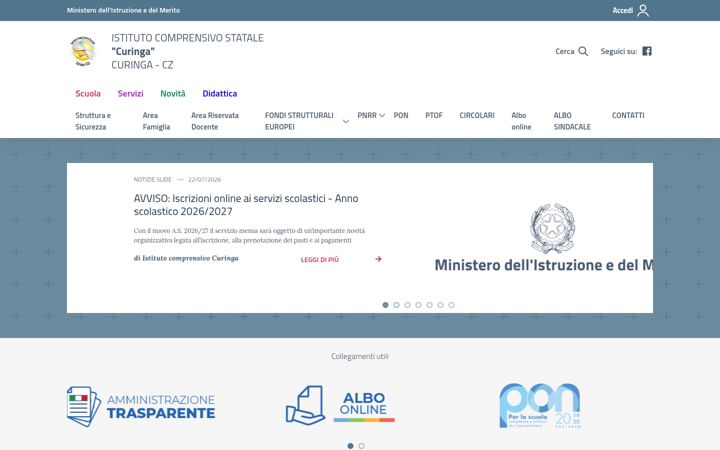The height and width of the screenshot is (450, 720).
Task: Open the PON menu item
Action: (x=401, y=115)
